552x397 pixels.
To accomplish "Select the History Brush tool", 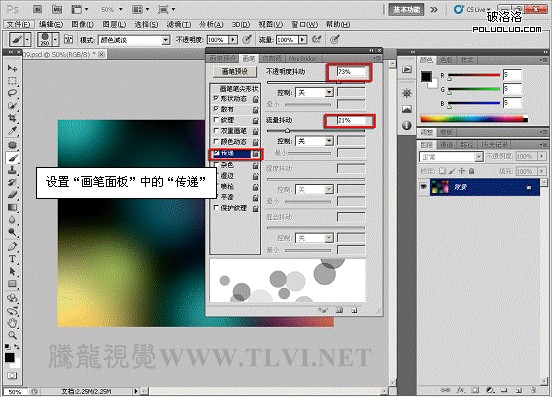I will point(12,182).
